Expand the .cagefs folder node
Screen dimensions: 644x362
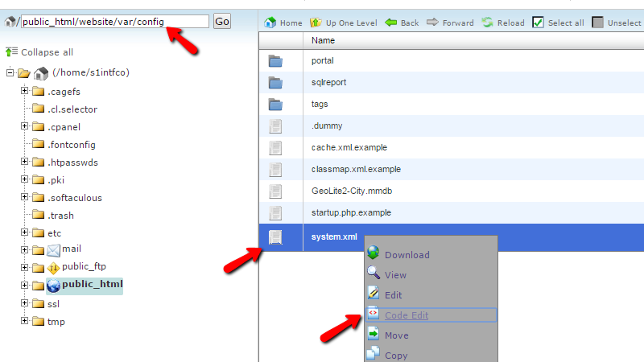coord(25,90)
